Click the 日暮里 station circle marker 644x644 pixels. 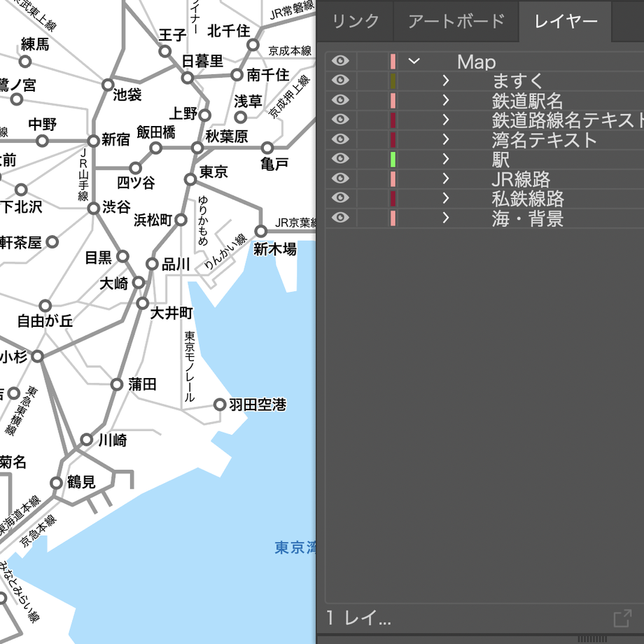pyautogui.click(x=188, y=78)
